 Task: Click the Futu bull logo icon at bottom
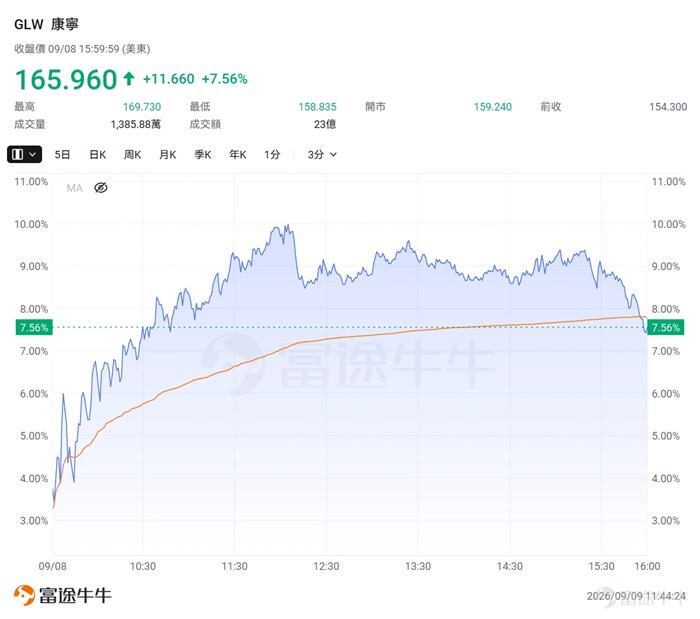tap(24, 595)
